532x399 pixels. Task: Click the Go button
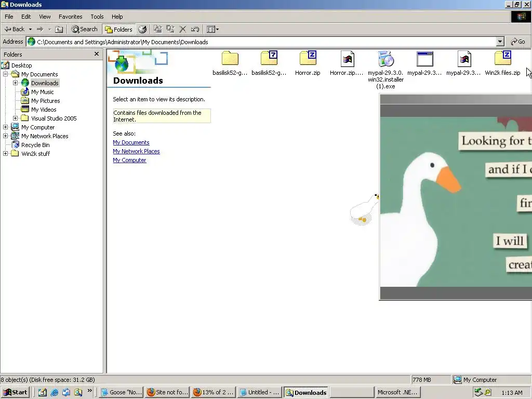coord(518,42)
